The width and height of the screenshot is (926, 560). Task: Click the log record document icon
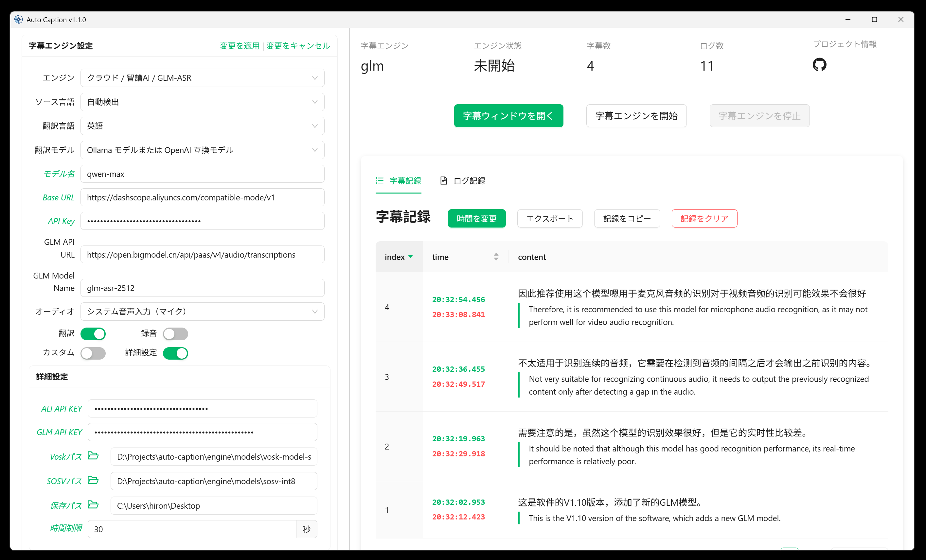click(x=443, y=181)
